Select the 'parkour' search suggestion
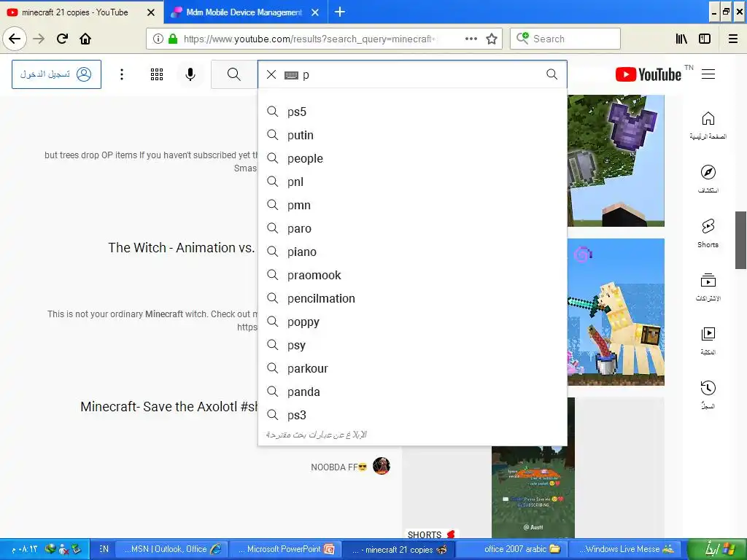The image size is (747, 560). (412, 368)
